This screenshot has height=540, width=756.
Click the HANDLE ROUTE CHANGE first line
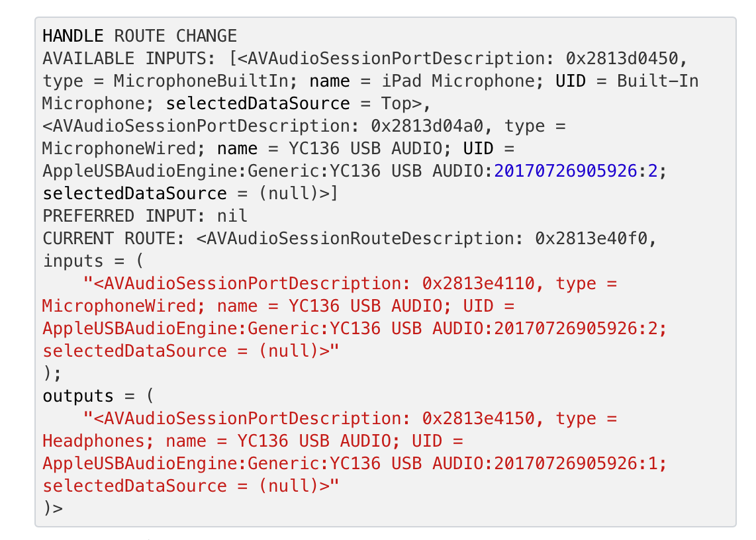click(x=140, y=36)
